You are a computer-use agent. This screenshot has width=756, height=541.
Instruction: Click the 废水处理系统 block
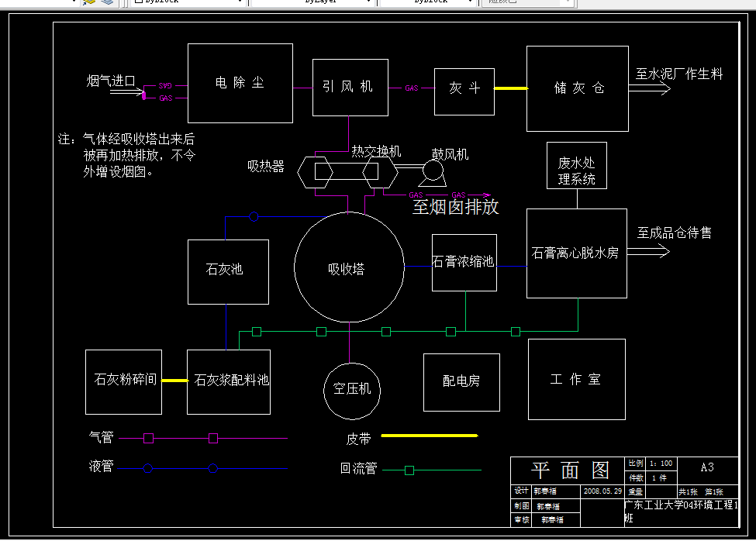point(576,165)
